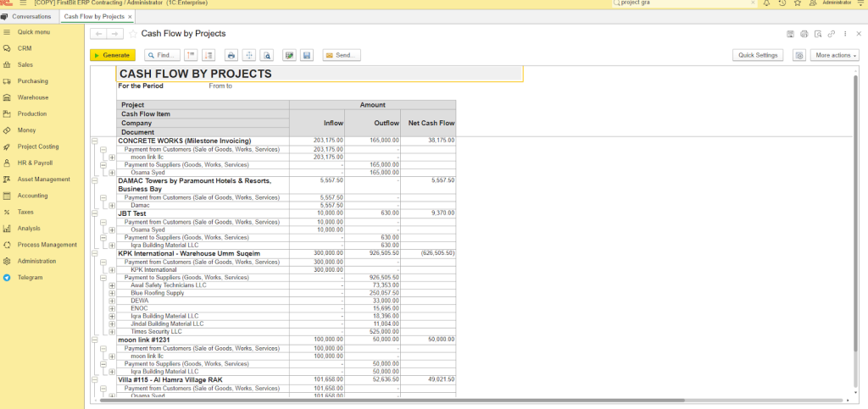Collapse the JBT Test project group
Image resolution: width=868 pixels, height=409 pixels.
[94, 214]
